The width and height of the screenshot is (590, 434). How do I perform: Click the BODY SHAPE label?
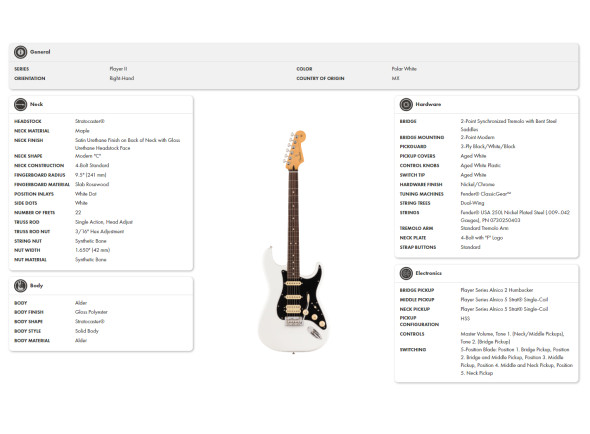(x=28, y=322)
